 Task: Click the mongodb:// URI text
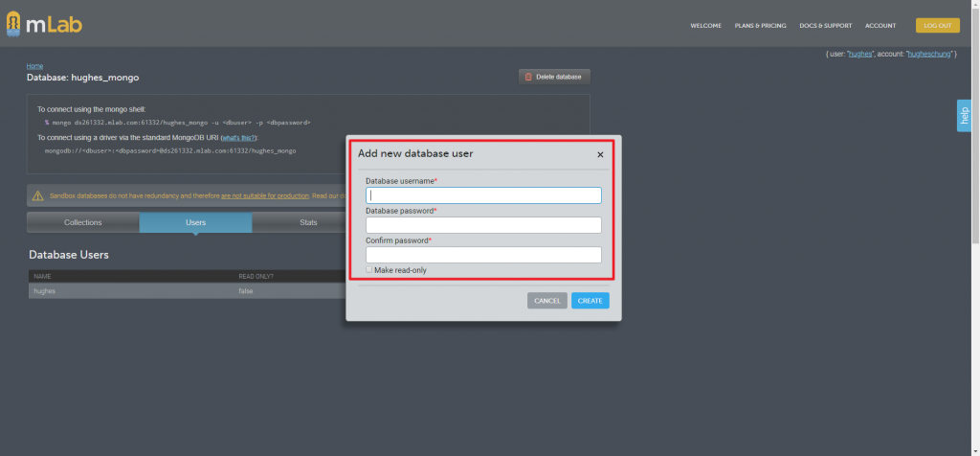tap(170, 150)
